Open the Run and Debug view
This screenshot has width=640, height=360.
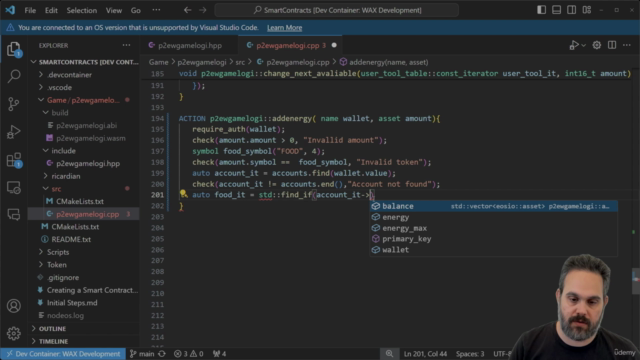pos(14,132)
